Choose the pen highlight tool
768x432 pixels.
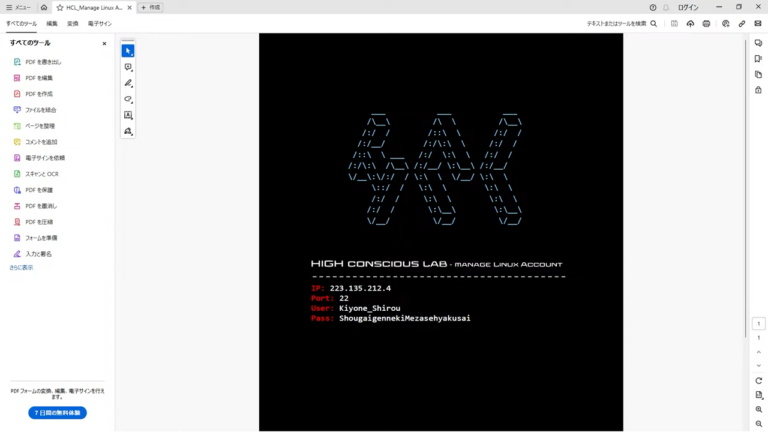(x=128, y=83)
